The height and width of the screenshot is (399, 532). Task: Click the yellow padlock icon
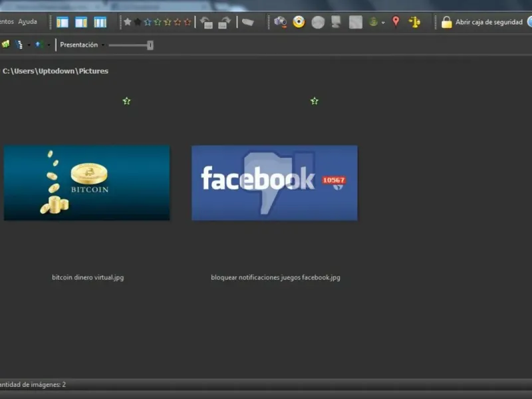pyautogui.click(x=446, y=23)
